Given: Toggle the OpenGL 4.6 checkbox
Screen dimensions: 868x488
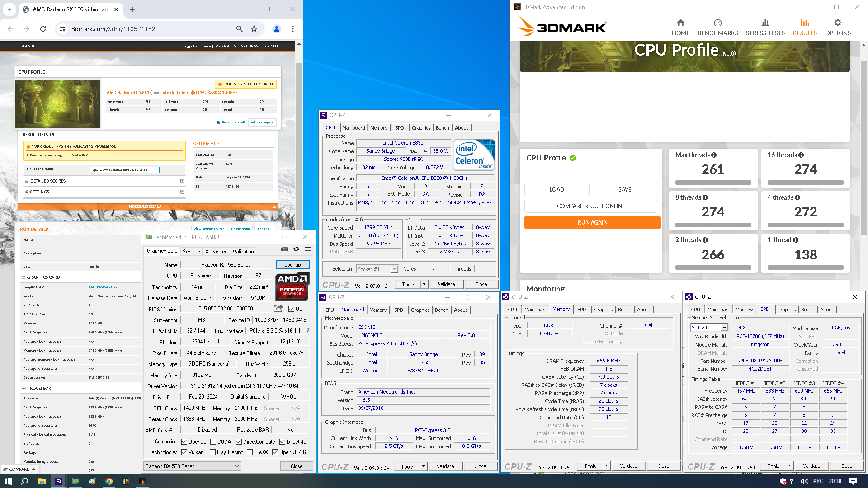Looking at the screenshot, I should pos(275,452).
